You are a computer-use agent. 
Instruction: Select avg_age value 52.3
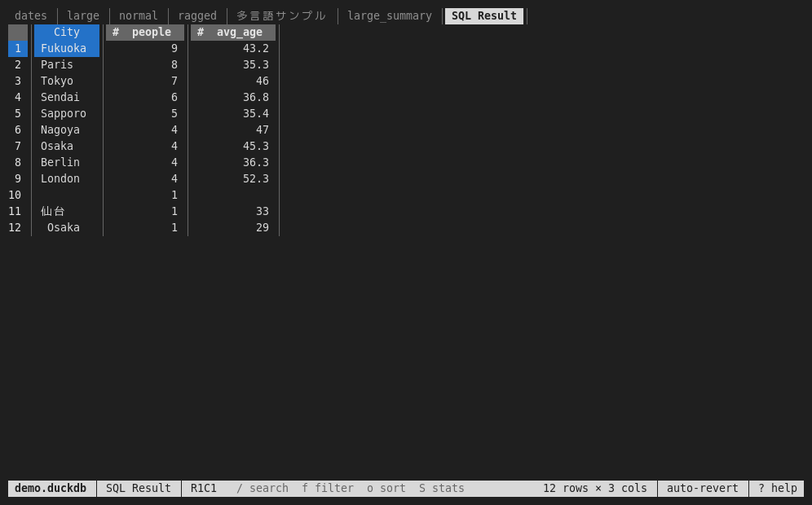(x=233, y=178)
